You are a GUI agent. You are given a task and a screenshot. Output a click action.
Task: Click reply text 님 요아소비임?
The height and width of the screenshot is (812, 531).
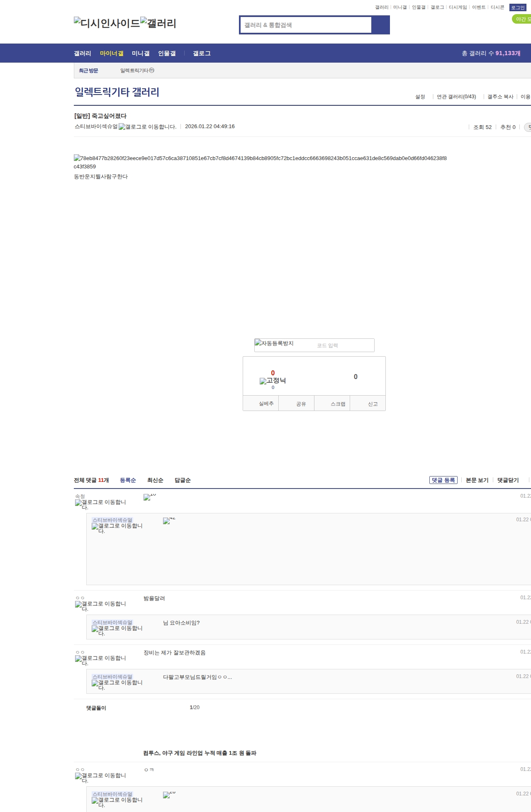(181, 623)
